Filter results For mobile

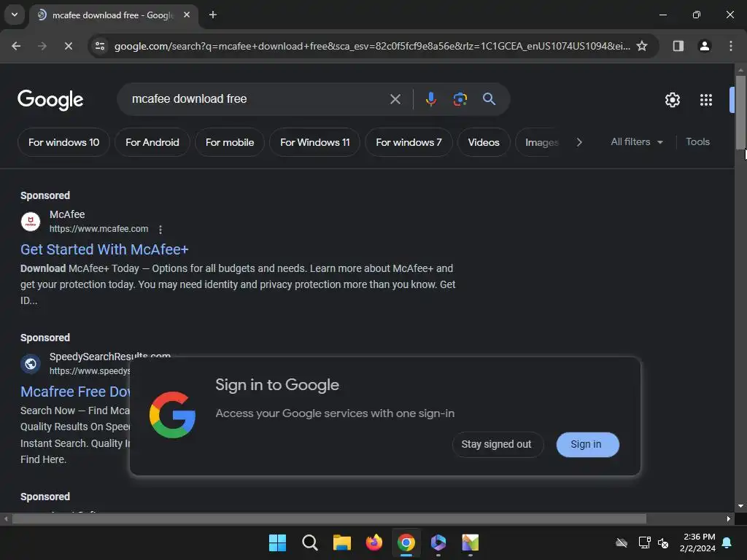[230, 142]
